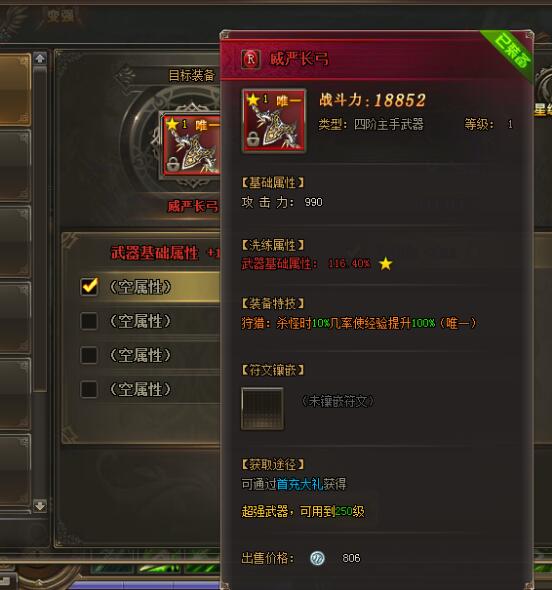Click the 威严长弓 weapon icon in tooltip

coord(274,120)
